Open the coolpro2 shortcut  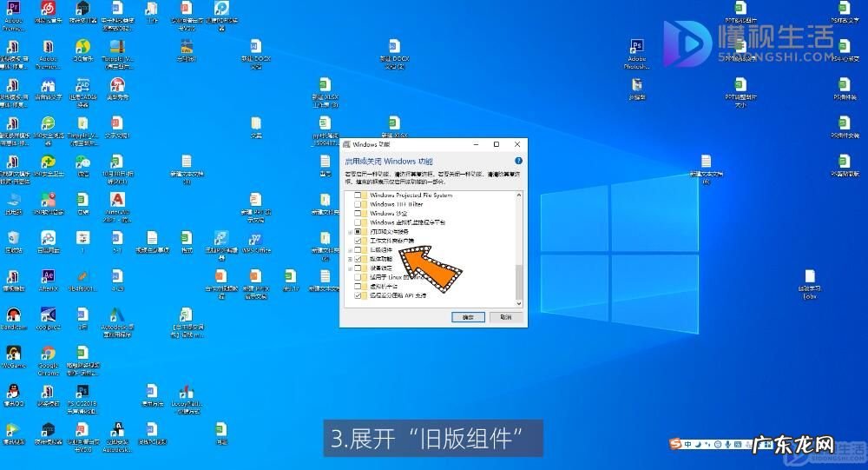(x=48, y=315)
